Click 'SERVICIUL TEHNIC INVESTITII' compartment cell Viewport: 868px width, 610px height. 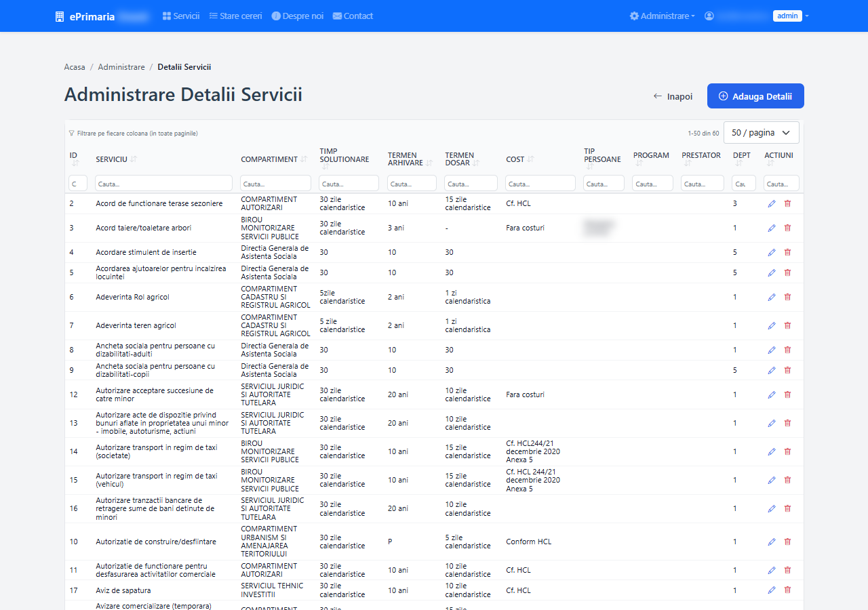pos(273,590)
